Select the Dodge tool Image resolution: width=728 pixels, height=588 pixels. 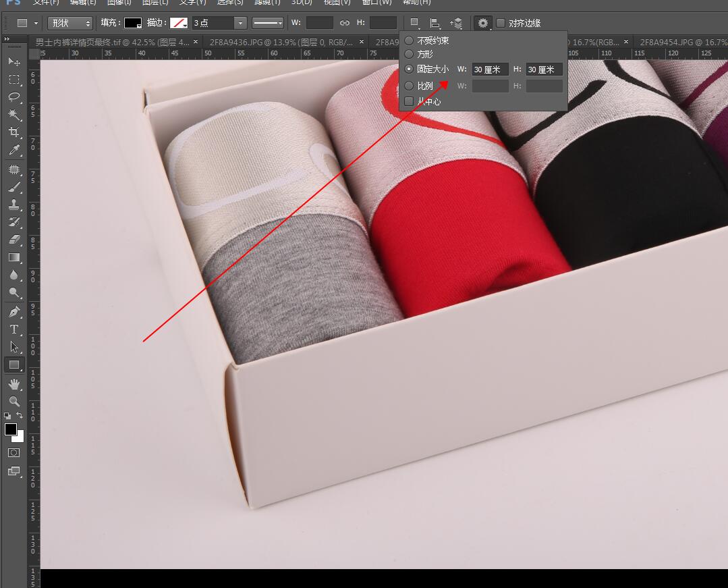pos(14,292)
